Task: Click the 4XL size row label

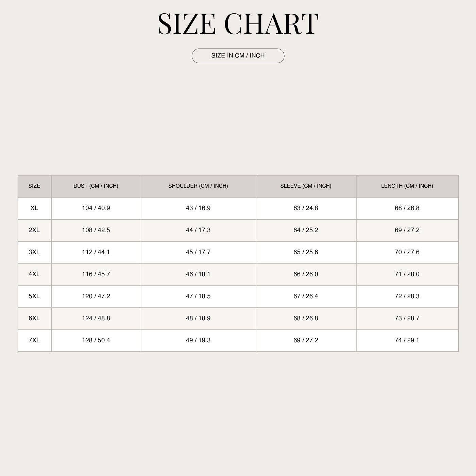Action: point(34,274)
